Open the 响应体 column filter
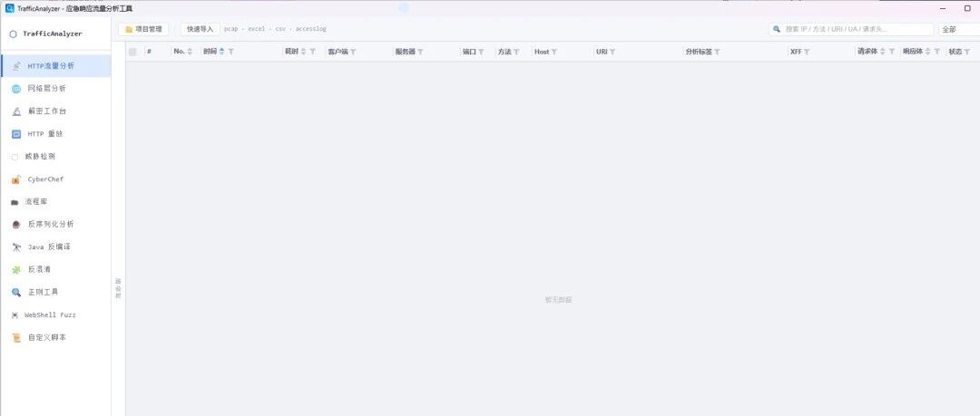980x416 pixels. click(936, 52)
